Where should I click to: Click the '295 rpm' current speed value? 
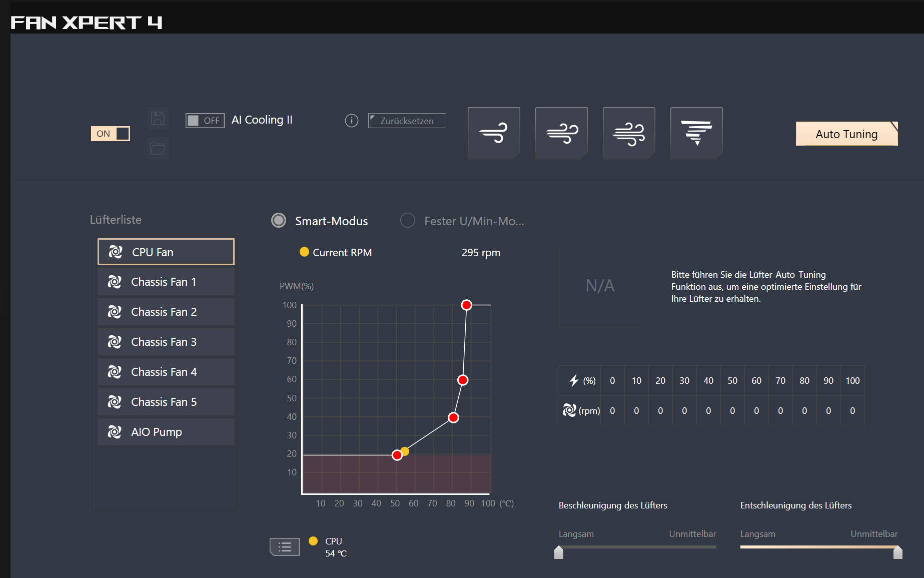(x=481, y=253)
